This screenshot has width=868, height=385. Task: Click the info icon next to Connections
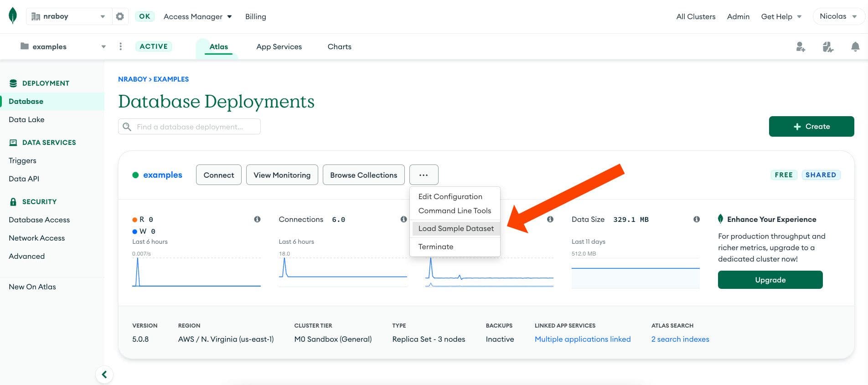click(x=403, y=219)
